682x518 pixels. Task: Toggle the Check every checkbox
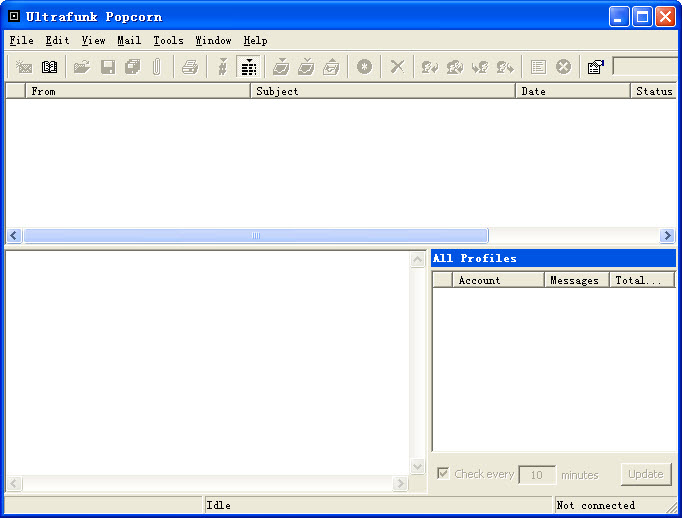[x=443, y=473]
